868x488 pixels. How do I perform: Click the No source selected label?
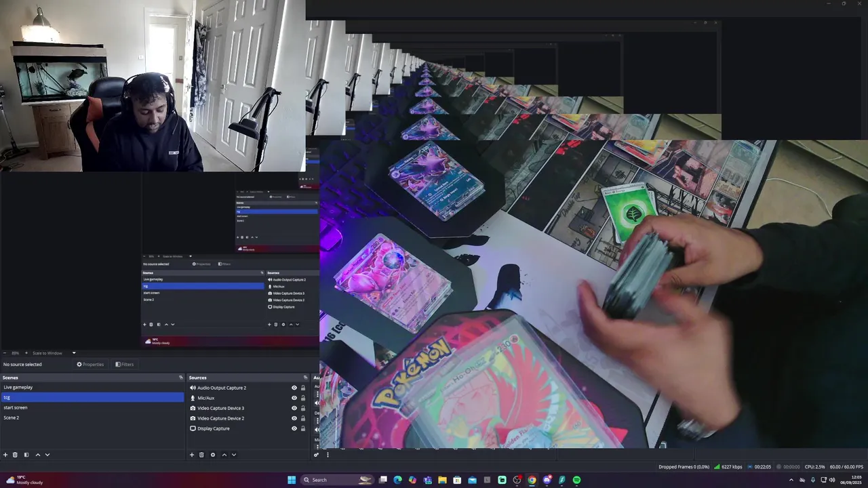click(22, 364)
